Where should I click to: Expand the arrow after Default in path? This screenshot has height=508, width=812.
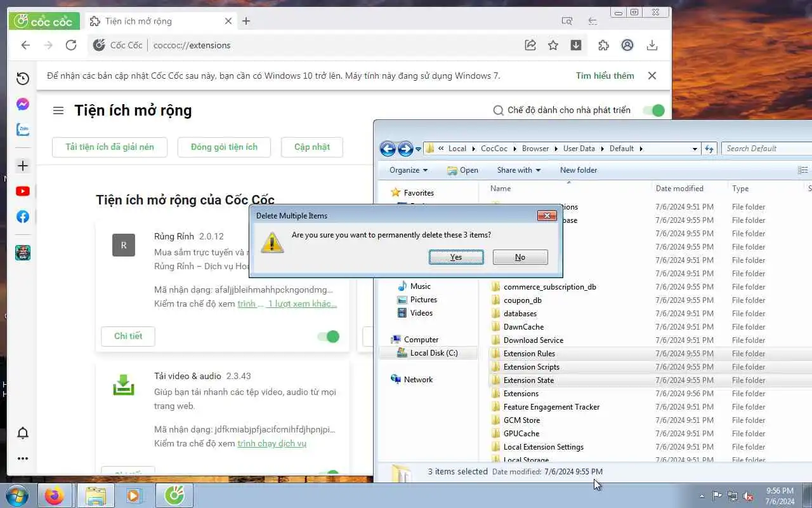coord(641,149)
